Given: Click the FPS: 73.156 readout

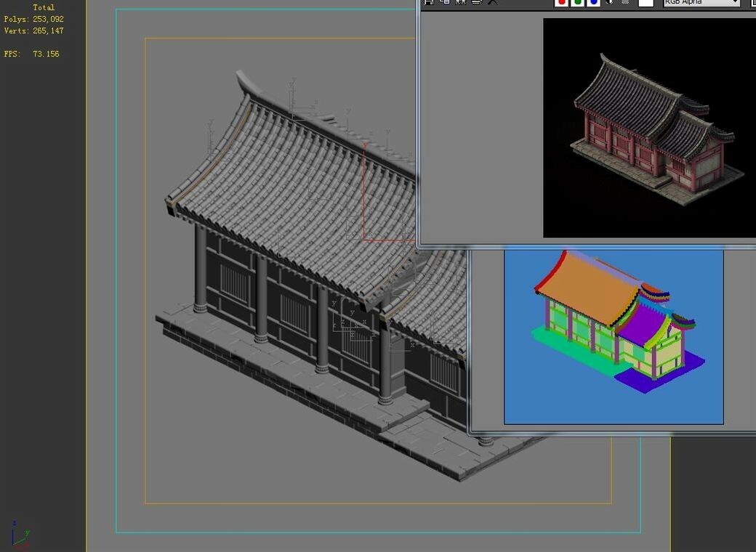Looking at the screenshot, I should coord(32,54).
